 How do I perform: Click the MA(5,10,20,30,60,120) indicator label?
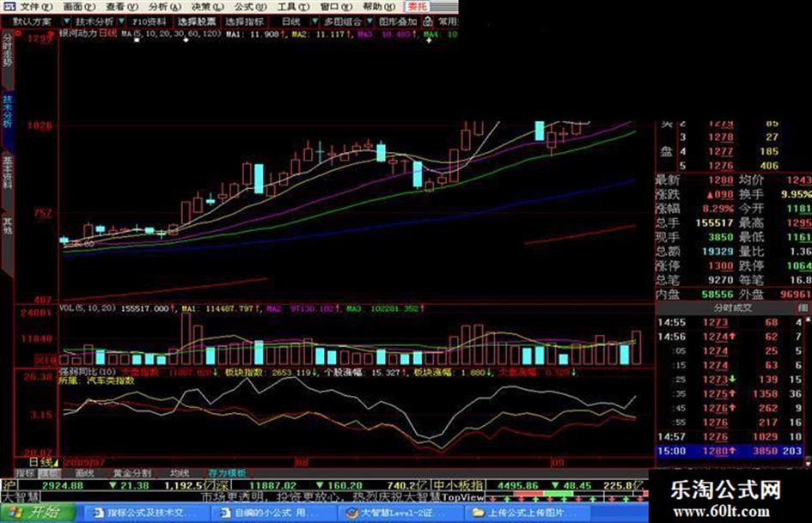click(x=171, y=33)
